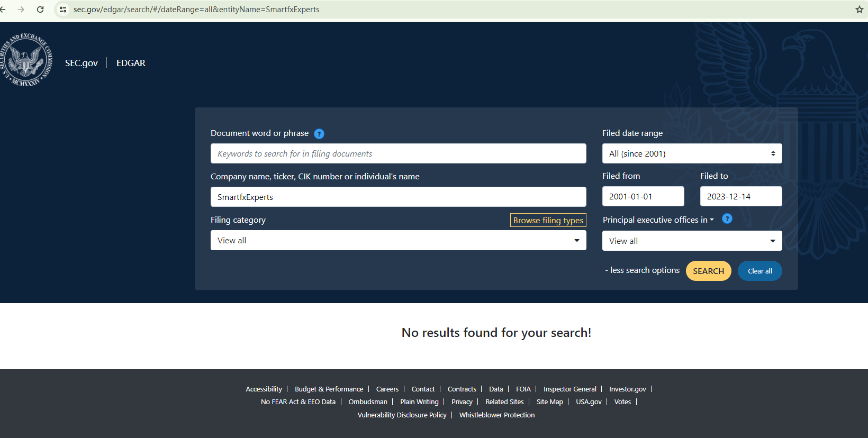Click the browser back arrow
The height and width of the screenshot is (438, 868).
click(3, 10)
